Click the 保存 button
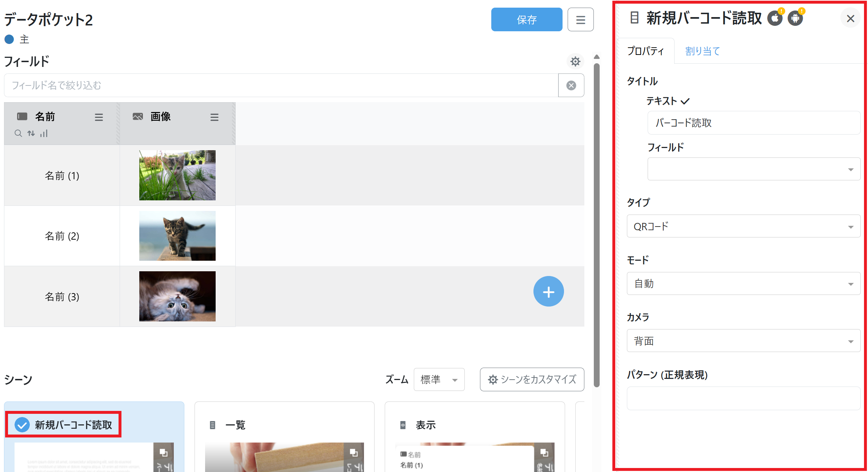This screenshot has height=472, width=868. pos(526,20)
